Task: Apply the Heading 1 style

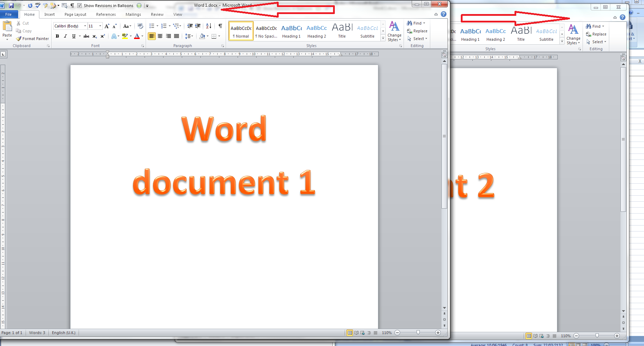Action: pos(291,31)
